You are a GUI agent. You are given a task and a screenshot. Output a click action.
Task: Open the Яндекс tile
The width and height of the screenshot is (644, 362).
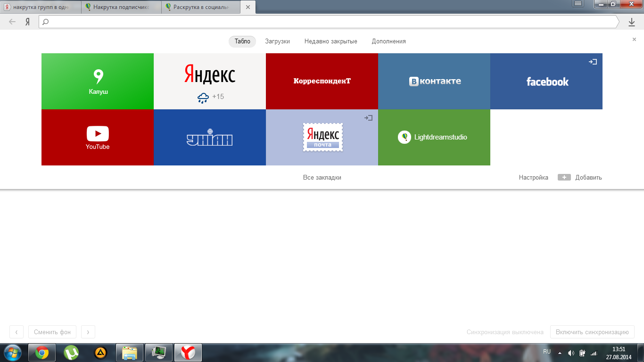click(210, 81)
